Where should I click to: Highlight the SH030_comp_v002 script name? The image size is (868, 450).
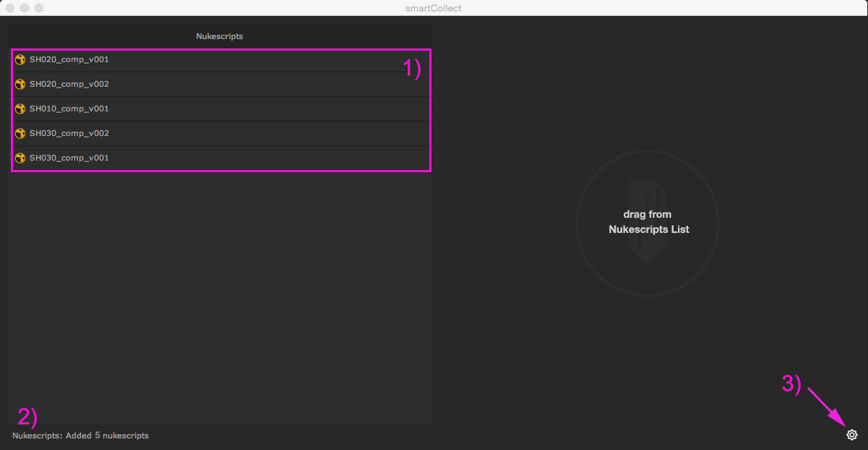[69, 133]
